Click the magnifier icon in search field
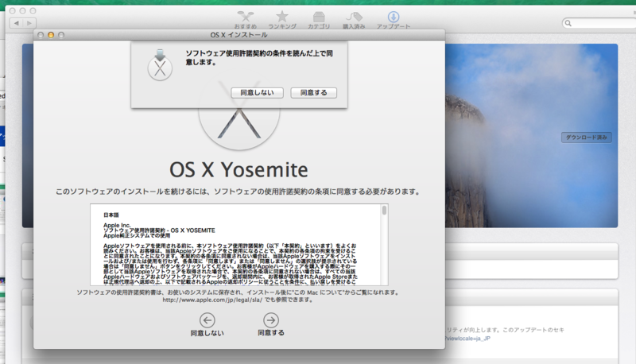 pos(568,23)
